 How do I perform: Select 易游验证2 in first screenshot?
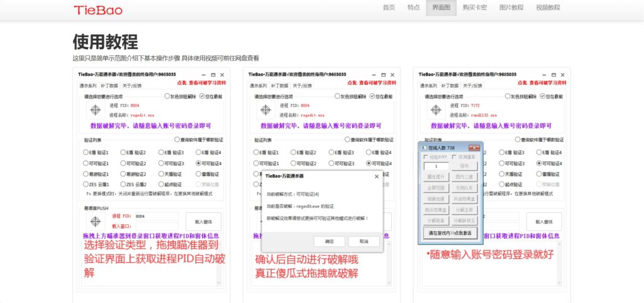[133, 174]
